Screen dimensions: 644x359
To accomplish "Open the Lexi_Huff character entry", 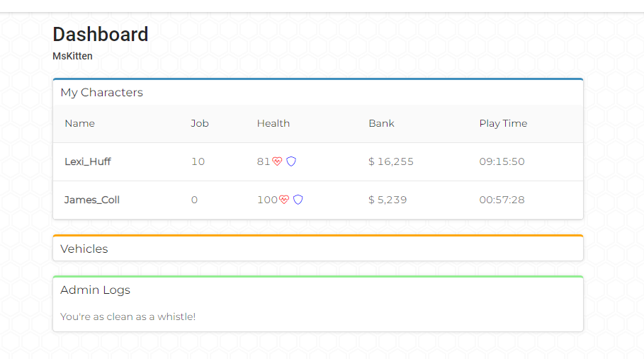I will [87, 161].
